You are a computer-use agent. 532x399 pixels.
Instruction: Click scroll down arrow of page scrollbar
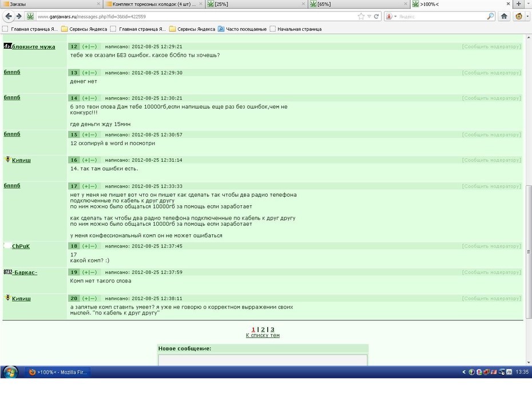[529, 362]
